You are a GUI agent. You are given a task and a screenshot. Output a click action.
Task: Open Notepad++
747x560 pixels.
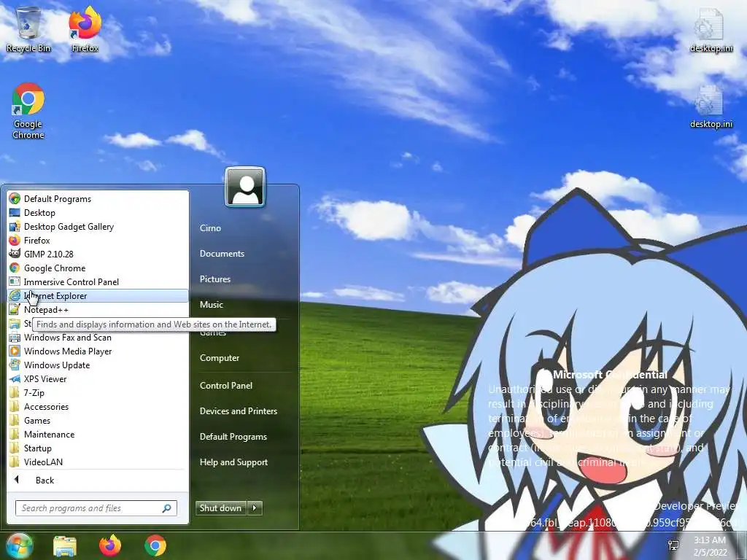98,309
